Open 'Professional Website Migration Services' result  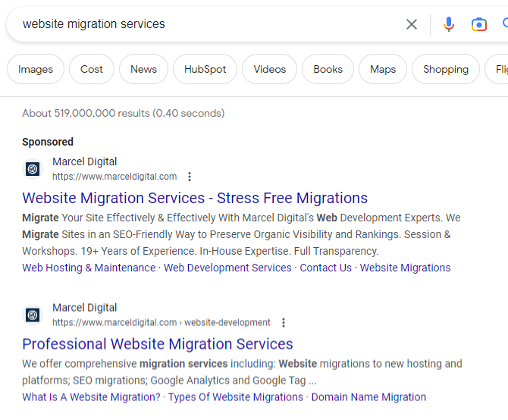158,343
